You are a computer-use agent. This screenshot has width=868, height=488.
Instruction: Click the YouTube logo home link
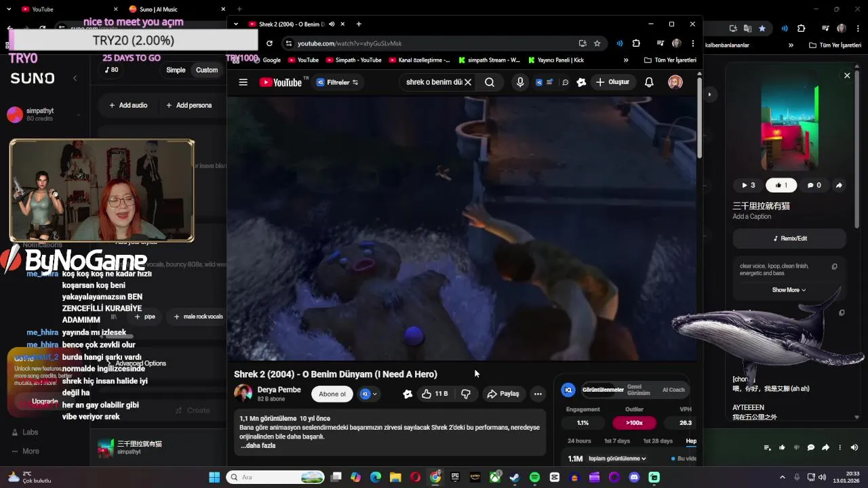(x=280, y=82)
